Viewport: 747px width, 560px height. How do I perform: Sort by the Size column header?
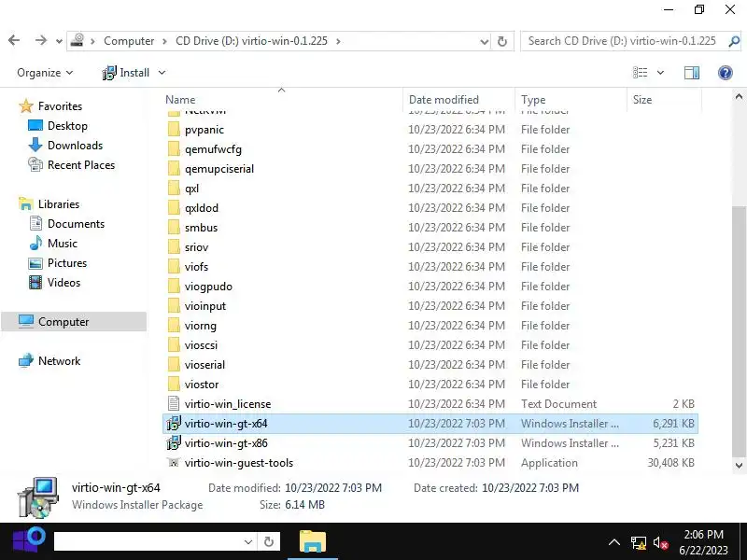[642, 100]
